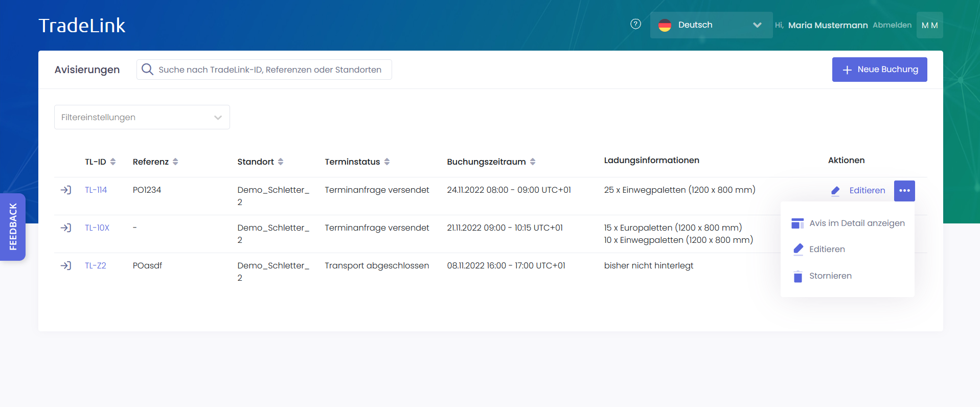Click the Abmelden logout link

click(892, 25)
